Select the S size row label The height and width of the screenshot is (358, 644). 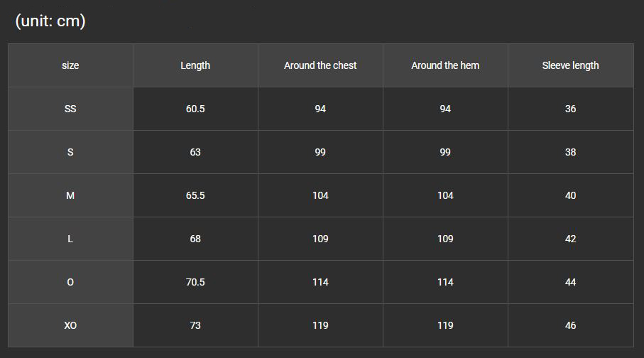point(70,152)
